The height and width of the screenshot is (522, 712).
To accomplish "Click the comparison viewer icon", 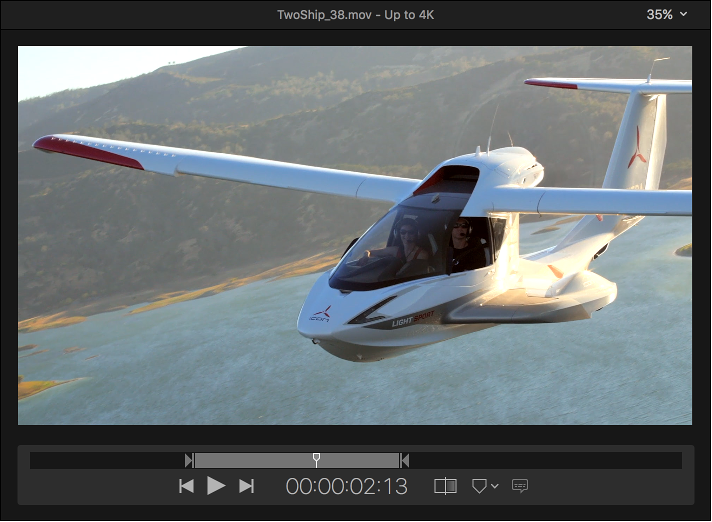I will pyautogui.click(x=445, y=486).
